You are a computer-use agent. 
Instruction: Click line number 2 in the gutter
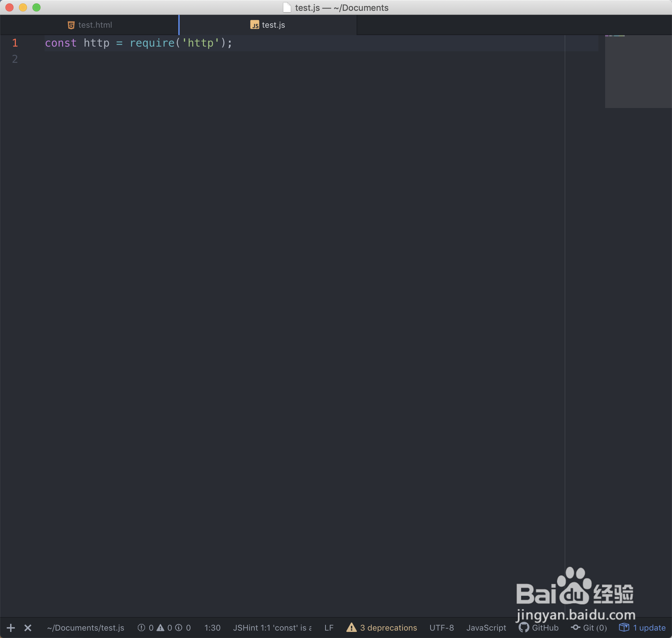[x=15, y=59]
